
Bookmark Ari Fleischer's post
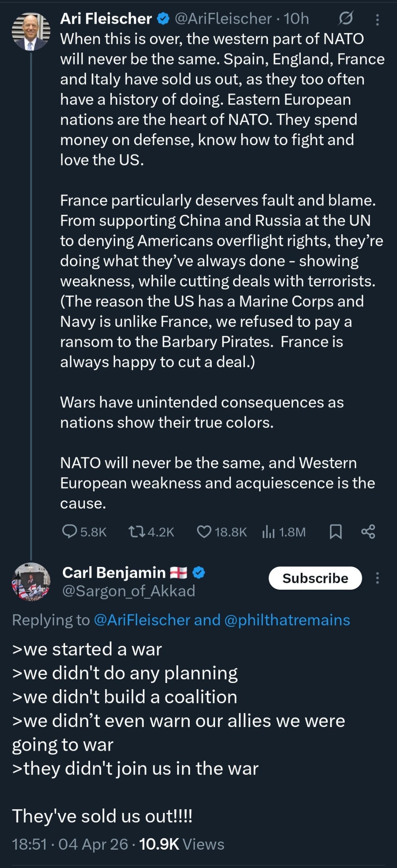pyautogui.click(x=335, y=531)
